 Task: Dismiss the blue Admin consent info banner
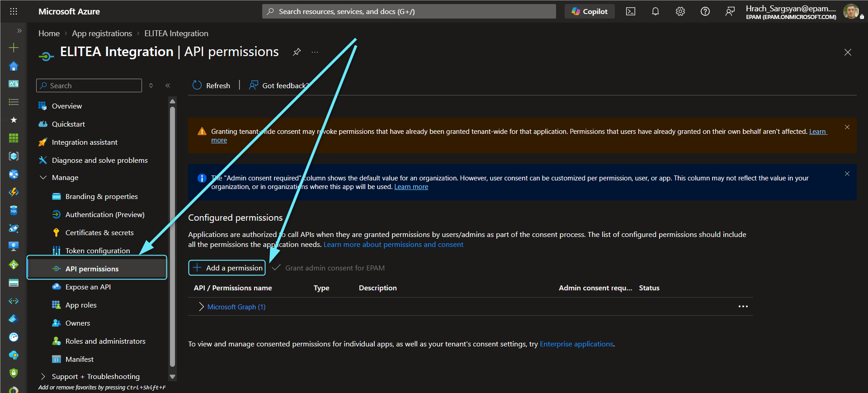click(x=847, y=174)
